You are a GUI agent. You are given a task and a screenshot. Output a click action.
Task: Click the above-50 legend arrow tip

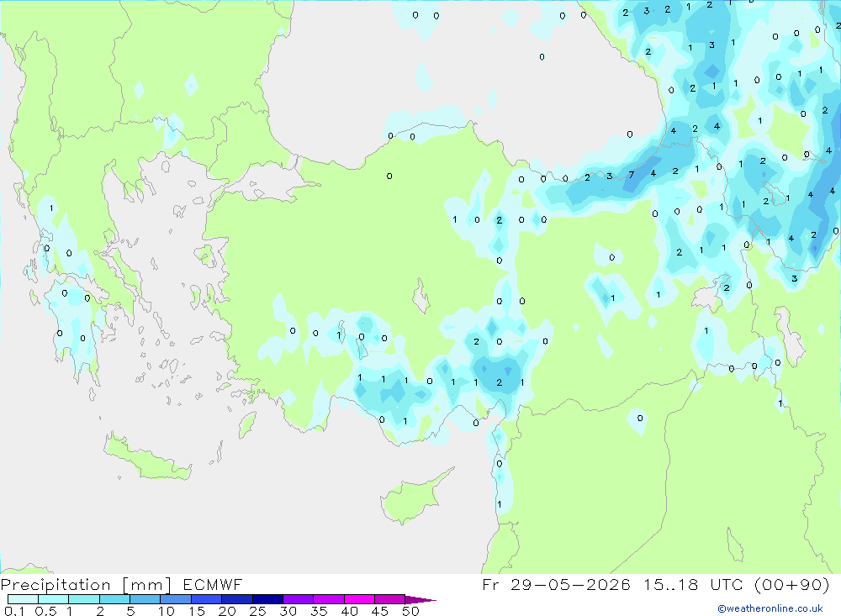pyautogui.click(x=421, y=600)
